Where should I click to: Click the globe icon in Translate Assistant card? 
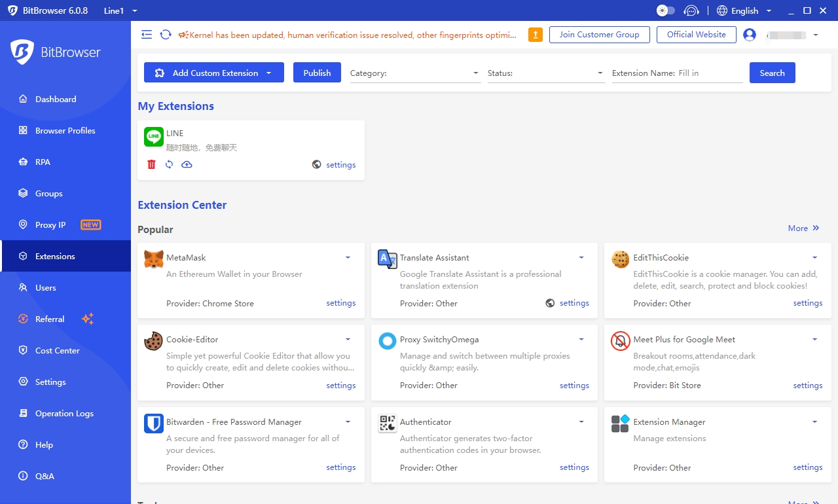pos(550,303)
